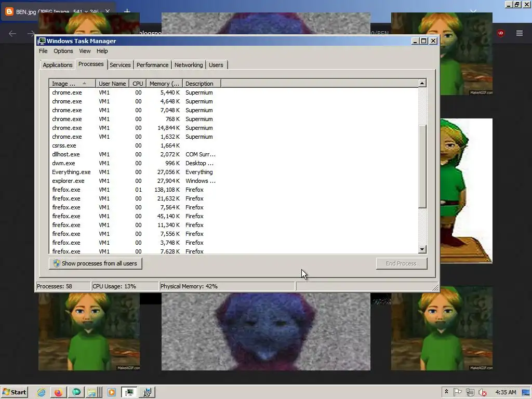Sort by Memory column header
The width and height of the screenshot is (532, 399).
click(x=165, y=84)
